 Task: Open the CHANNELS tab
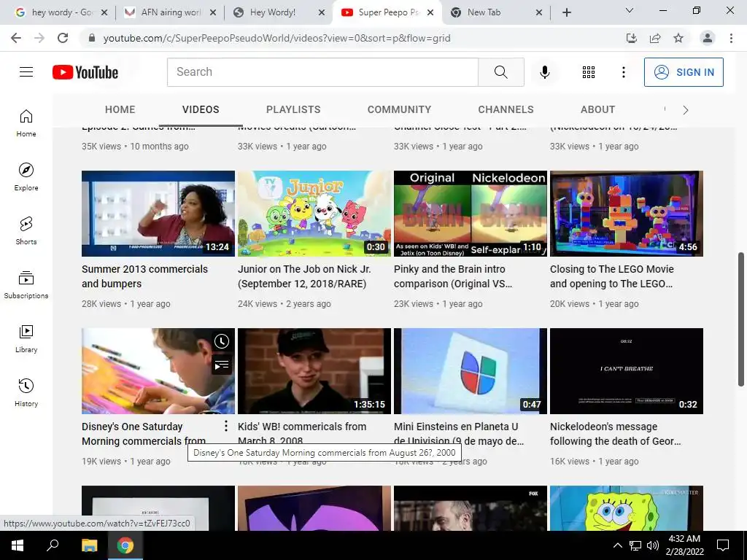pos(506,109)
